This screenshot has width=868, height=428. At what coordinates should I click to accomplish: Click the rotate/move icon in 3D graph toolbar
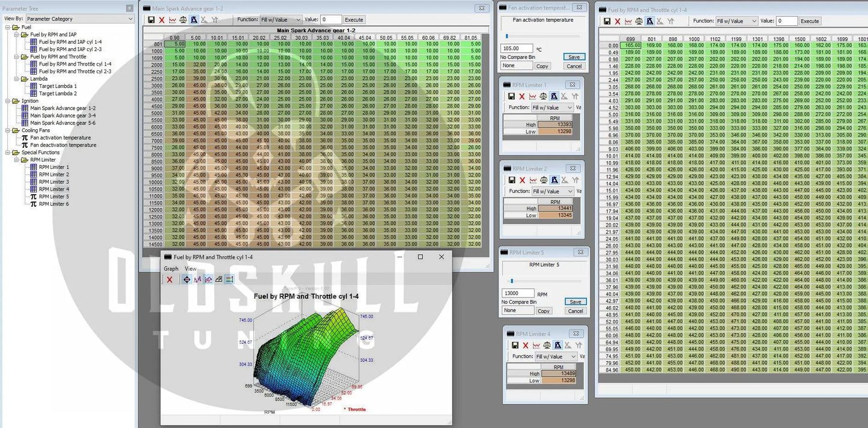[x=186, y=280]
